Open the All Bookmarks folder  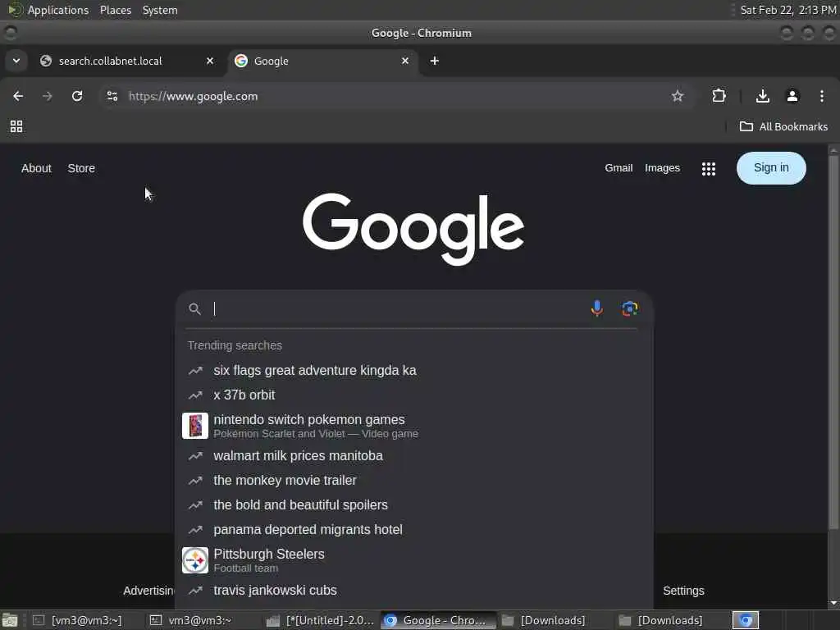783,126
